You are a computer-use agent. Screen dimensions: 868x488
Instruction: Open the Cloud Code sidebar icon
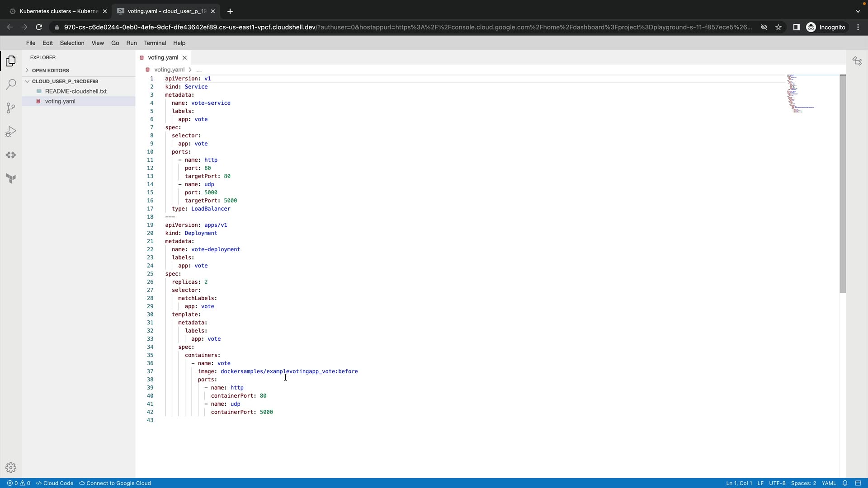coord(11,155)
